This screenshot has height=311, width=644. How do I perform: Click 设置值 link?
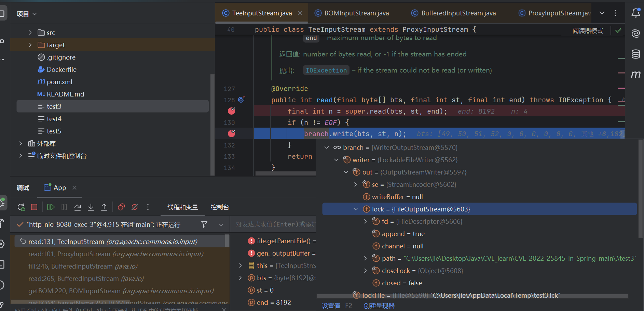331,306
